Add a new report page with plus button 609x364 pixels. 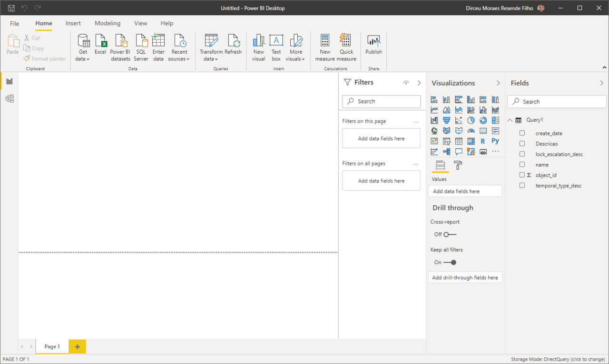point(77,346)
